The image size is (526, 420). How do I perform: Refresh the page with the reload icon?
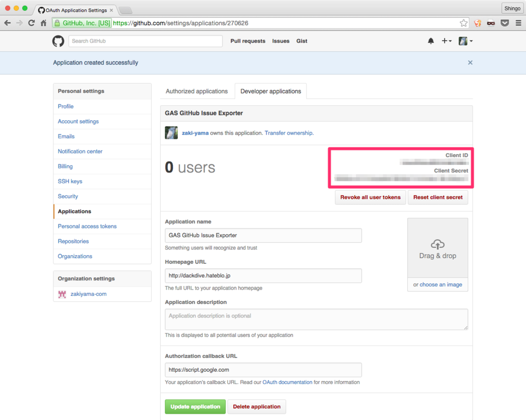[31, 23]
